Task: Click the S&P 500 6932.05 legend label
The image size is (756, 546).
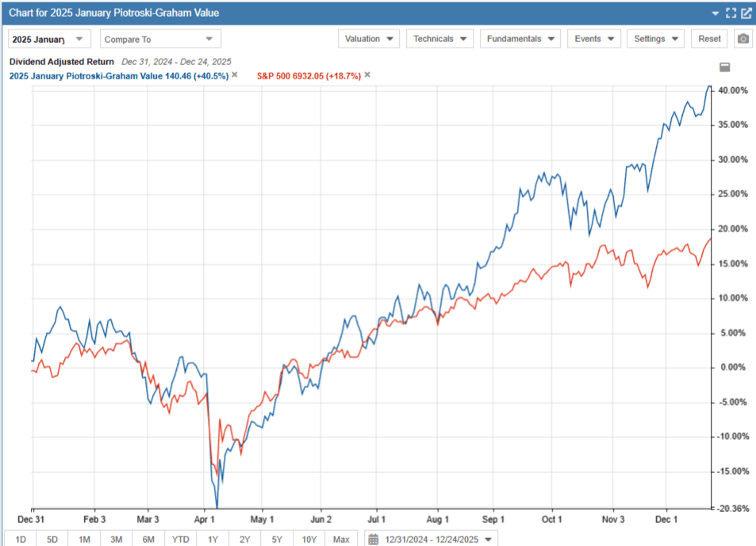Action: [309, 76]
